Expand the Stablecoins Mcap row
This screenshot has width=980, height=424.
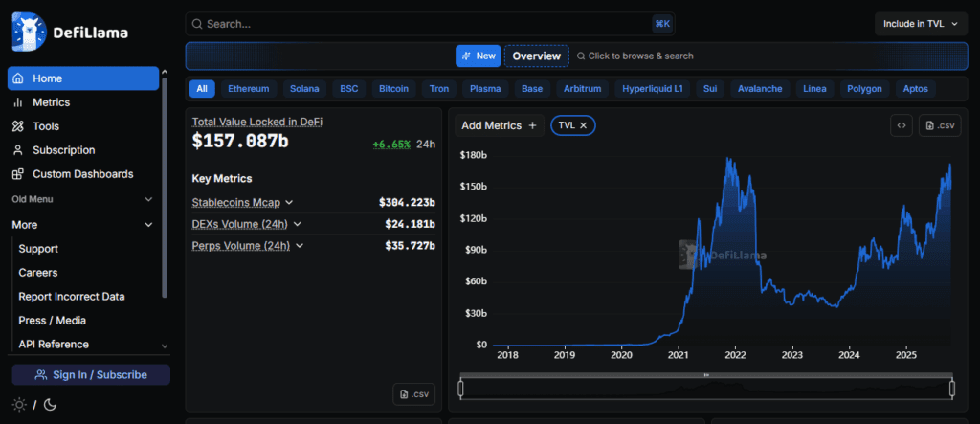coord(289,202)
